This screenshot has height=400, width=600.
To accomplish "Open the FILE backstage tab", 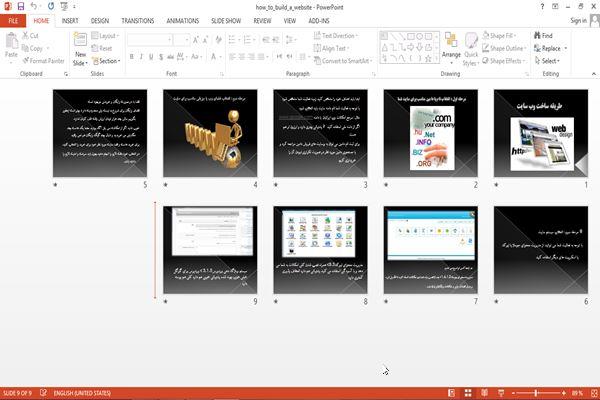I will (13, 21).
